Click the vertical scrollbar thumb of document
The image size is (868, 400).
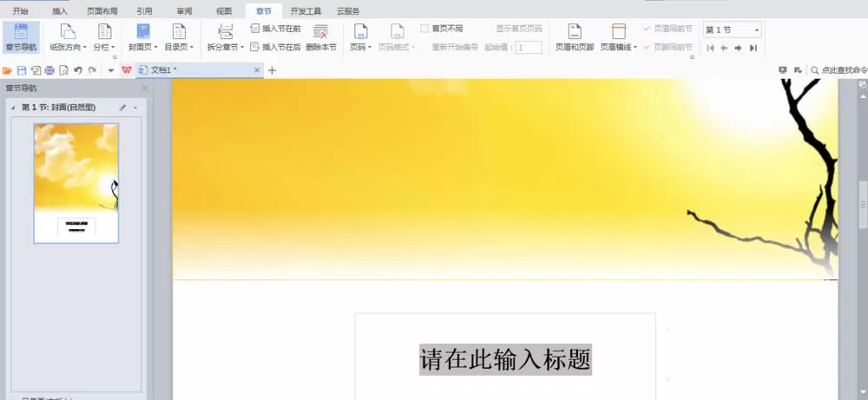(863, 205)
